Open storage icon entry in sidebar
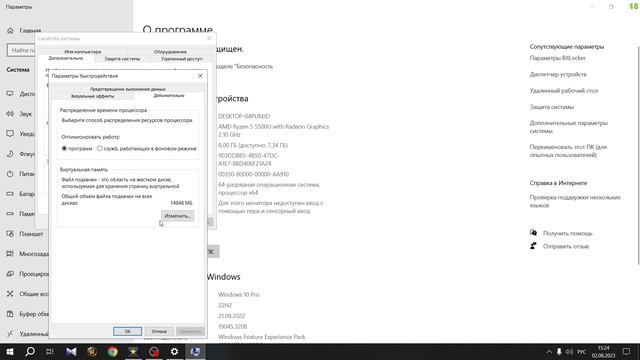 (x=10, y=213)
